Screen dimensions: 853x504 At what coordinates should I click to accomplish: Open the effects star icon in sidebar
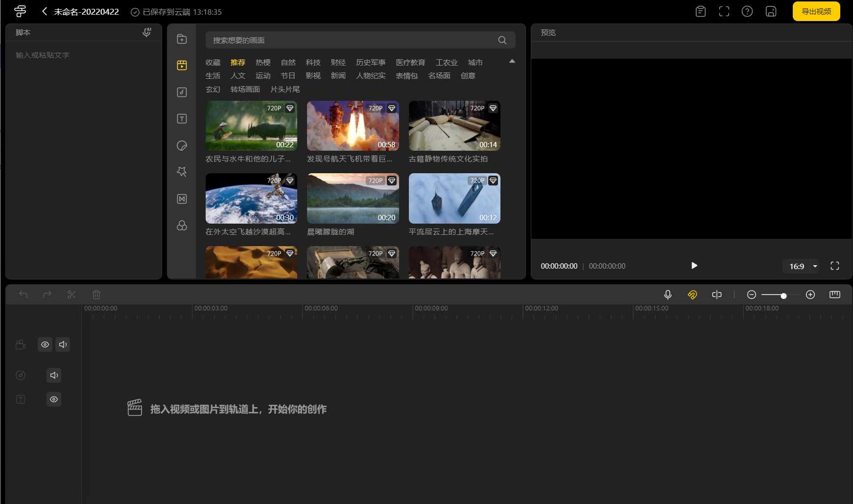point(182,172)
